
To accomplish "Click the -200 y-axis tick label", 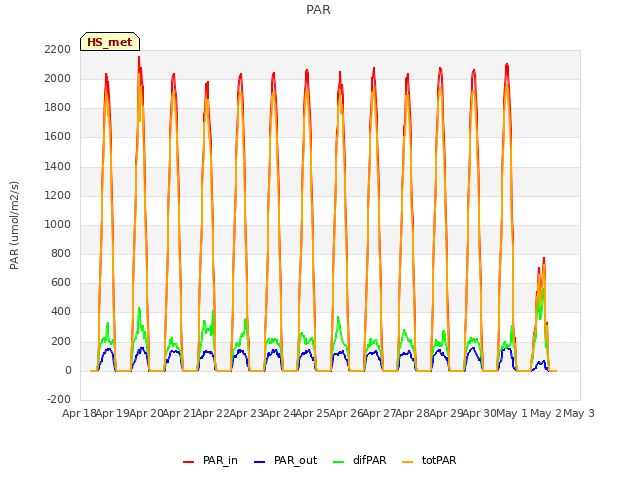I will (x=59, y=400).
